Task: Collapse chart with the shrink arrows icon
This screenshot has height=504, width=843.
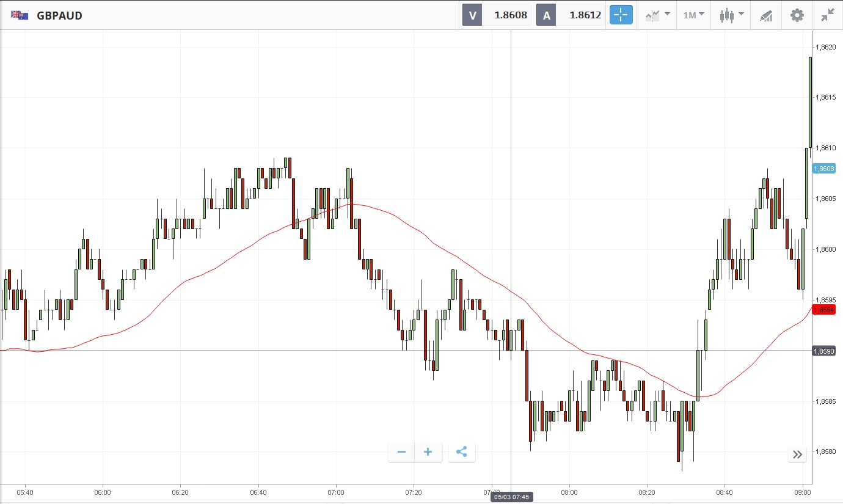Action: tap(828, 15)
